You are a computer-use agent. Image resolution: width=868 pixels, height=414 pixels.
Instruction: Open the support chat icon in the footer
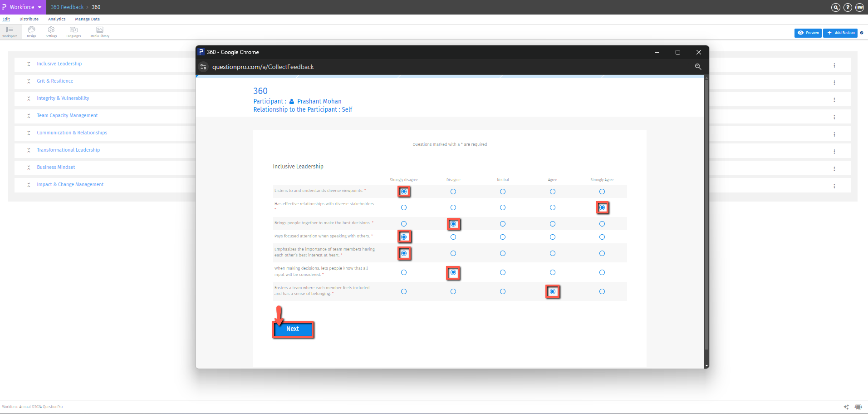(x=858, y=407)
